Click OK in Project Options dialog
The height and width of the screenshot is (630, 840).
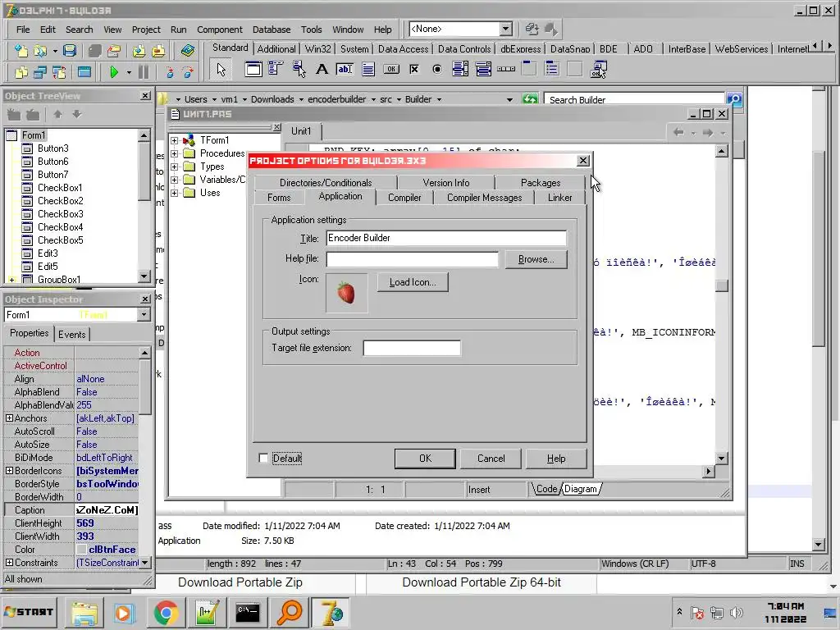click(426, 459)
